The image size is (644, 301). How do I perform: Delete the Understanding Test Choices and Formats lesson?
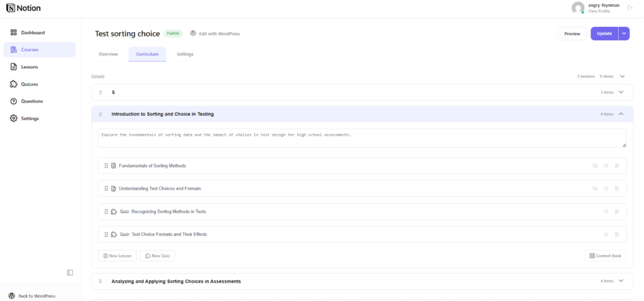[x=616, y=189]
